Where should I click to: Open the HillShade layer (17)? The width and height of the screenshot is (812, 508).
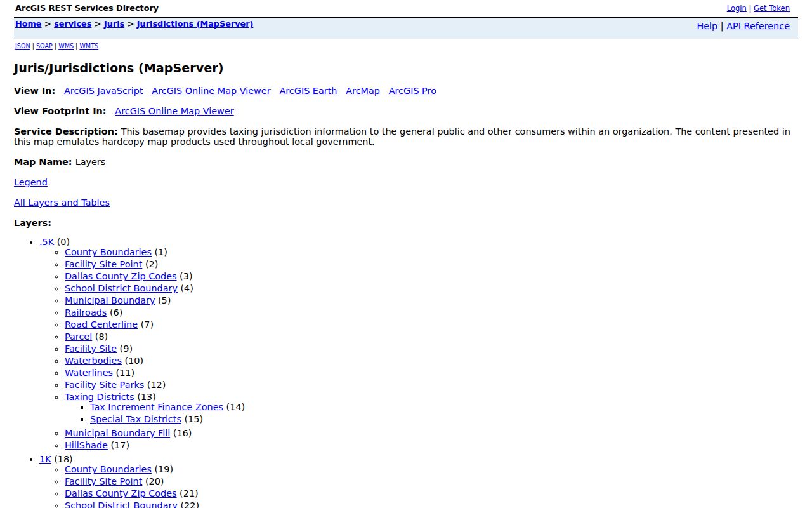(86, 445)
